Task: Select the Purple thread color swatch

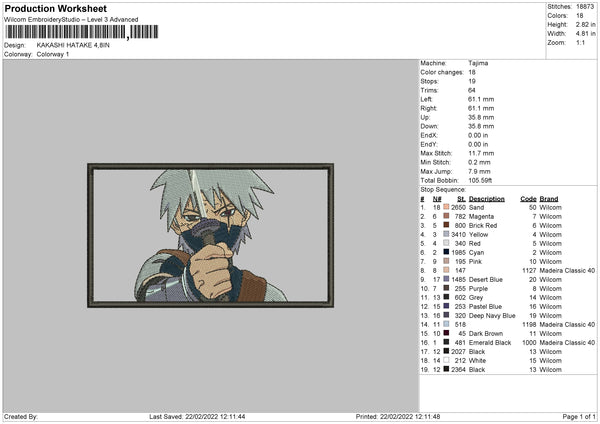Action: coord(446,288)
